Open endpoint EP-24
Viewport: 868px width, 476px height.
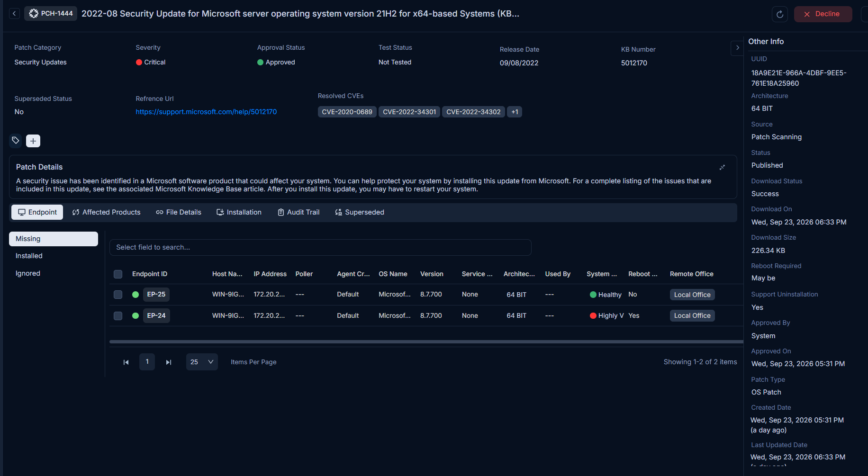(x=156, y=315)
